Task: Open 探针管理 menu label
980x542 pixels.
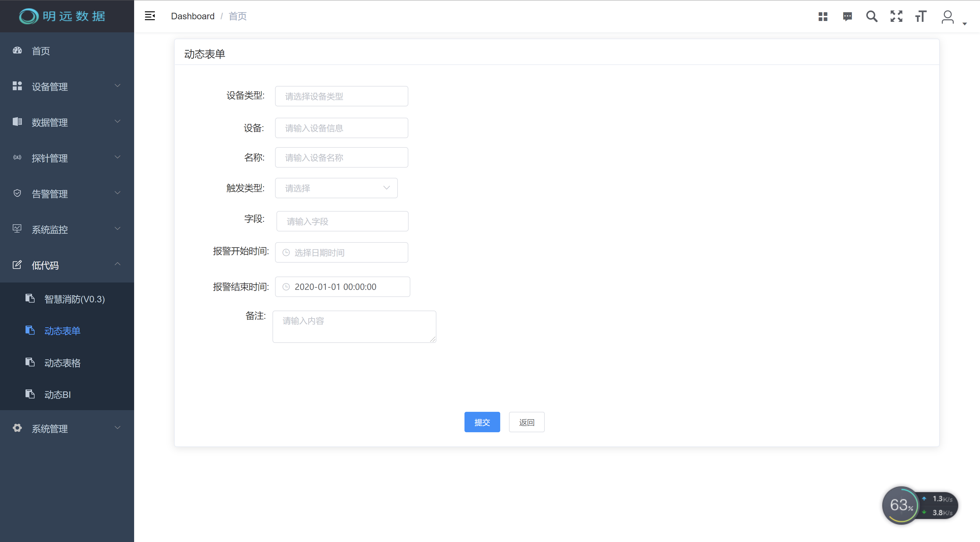Action: pos(49,158)
